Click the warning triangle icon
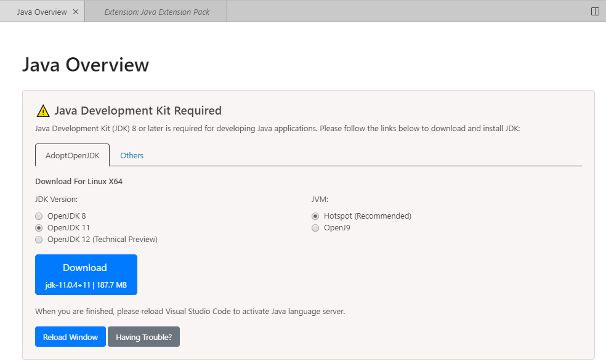Viewport: 606px width, 364px height. pyautogui.click(x=42, y=110)
